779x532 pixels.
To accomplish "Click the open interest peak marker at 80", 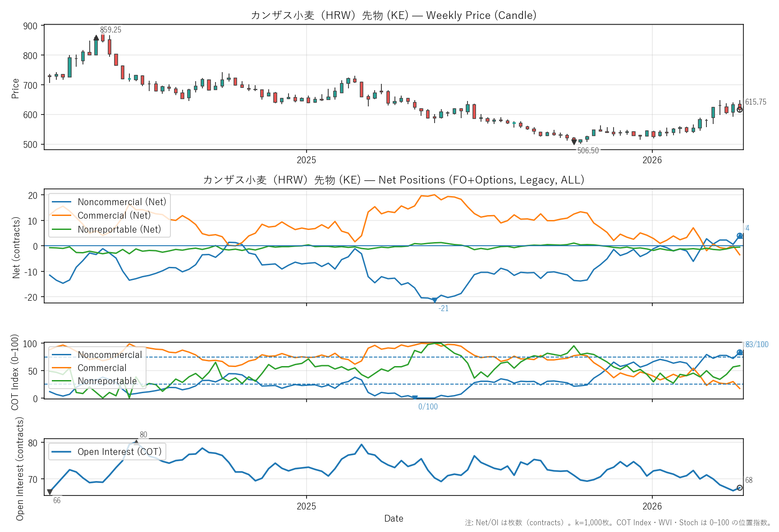I will pos(136,442).
